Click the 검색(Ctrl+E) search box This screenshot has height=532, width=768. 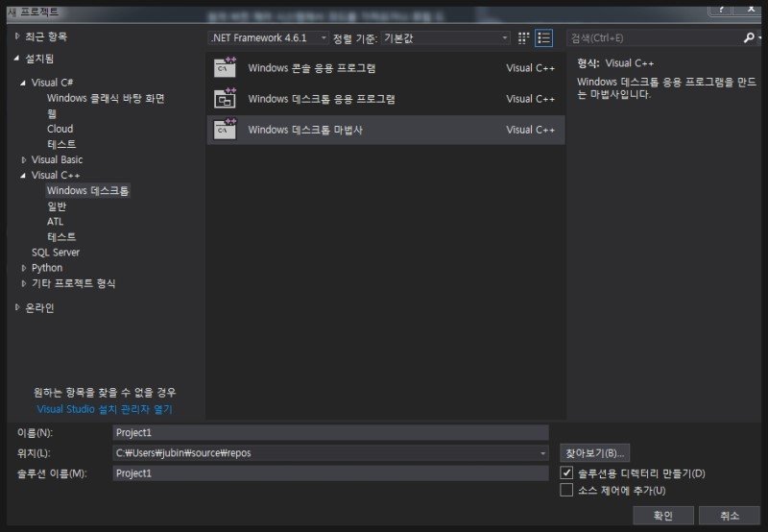[655, 37]
